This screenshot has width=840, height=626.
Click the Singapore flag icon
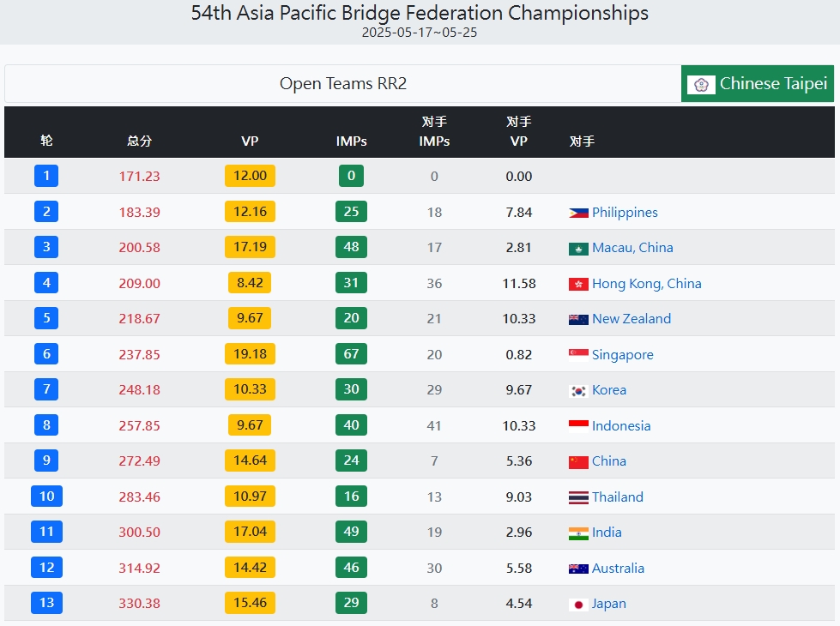click(x=578, y=355)
